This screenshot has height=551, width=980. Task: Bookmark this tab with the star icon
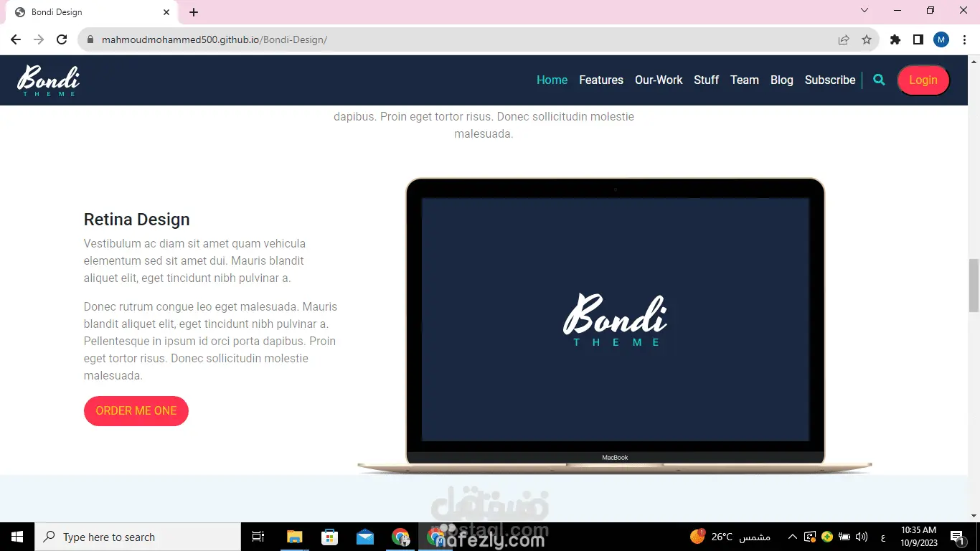point(867,39)
